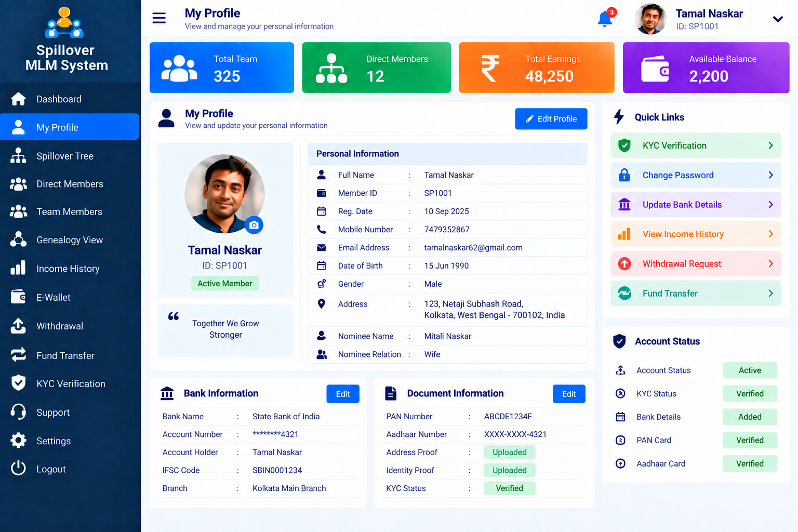Click the large profile photo of Tamal Naskar
Screen dimensions: 798x532
click(x=225, y=194)
